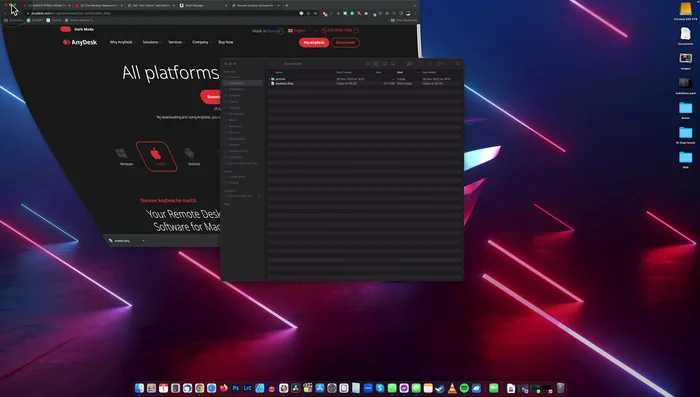Open Skype from the Dock
700x397 pixels.
(x=380, y=388)
